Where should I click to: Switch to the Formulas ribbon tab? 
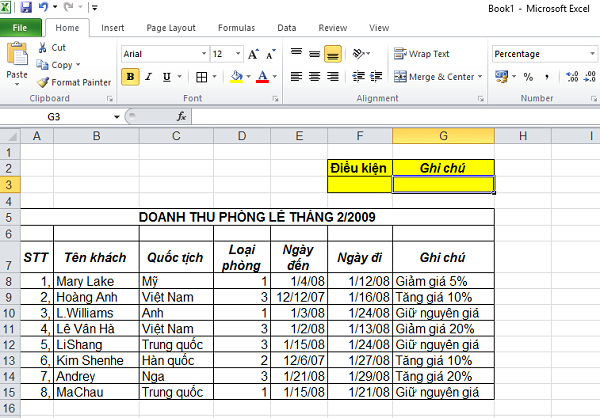point(235,29)
